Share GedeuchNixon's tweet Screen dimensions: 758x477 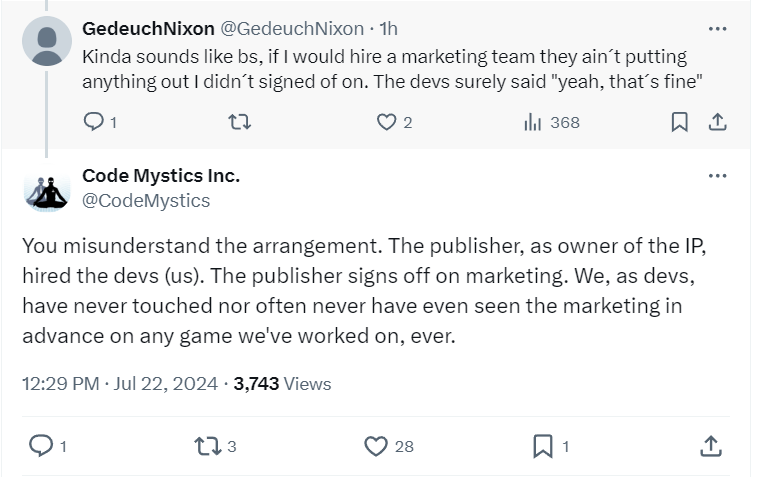pyautogui.click(x=716, y=122)
